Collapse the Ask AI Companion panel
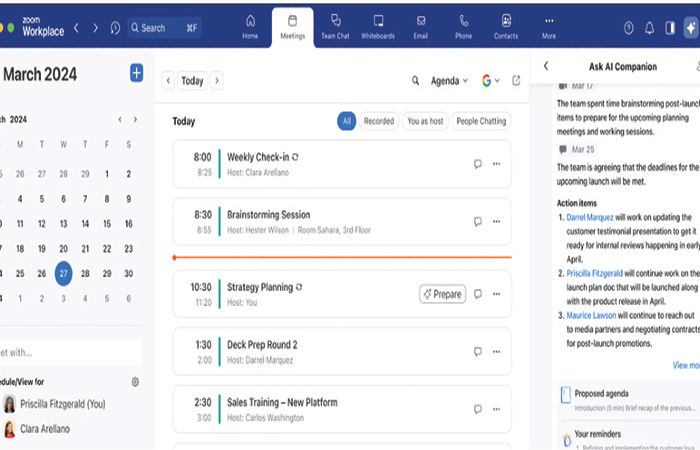 [x=546, y=66]
